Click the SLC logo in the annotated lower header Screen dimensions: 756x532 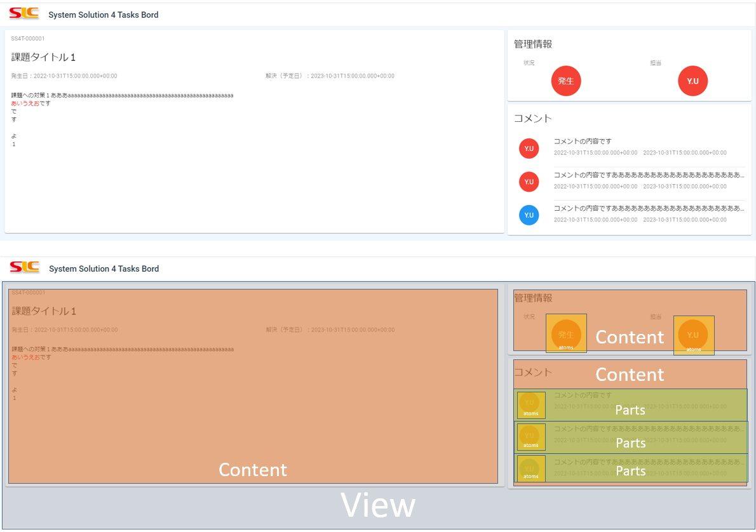(24, 267)
